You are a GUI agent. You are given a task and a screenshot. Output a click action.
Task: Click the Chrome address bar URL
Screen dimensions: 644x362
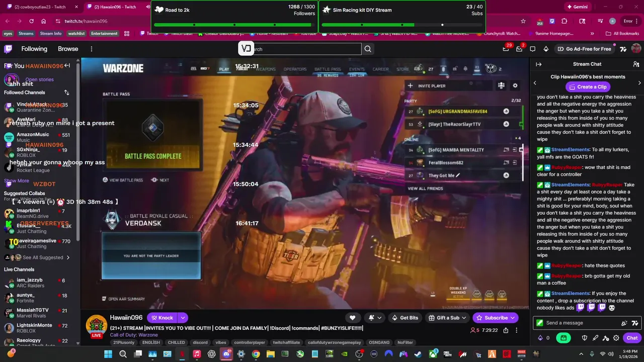click(86, 21)
